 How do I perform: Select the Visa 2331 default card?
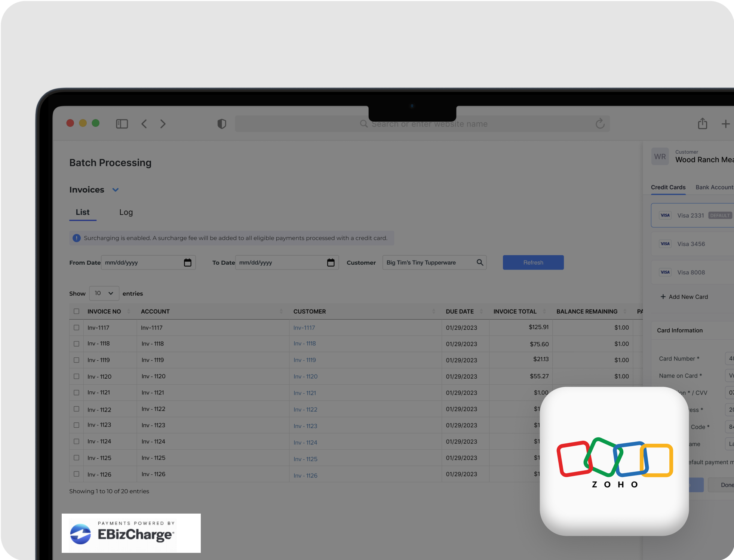pos(692,215)
